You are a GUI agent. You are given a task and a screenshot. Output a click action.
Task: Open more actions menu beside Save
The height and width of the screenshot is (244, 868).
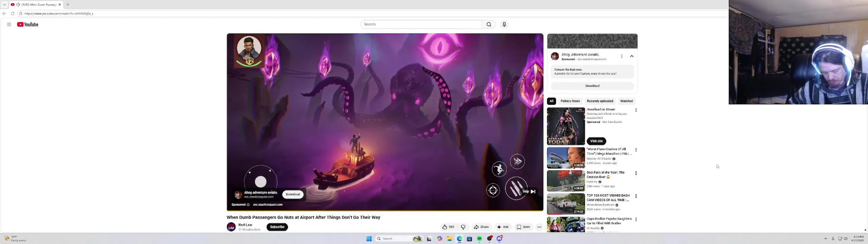(539, 227)
